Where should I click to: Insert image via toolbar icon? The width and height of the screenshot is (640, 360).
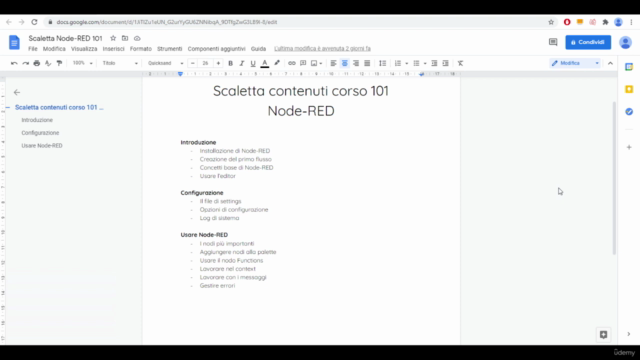point(314,63)
